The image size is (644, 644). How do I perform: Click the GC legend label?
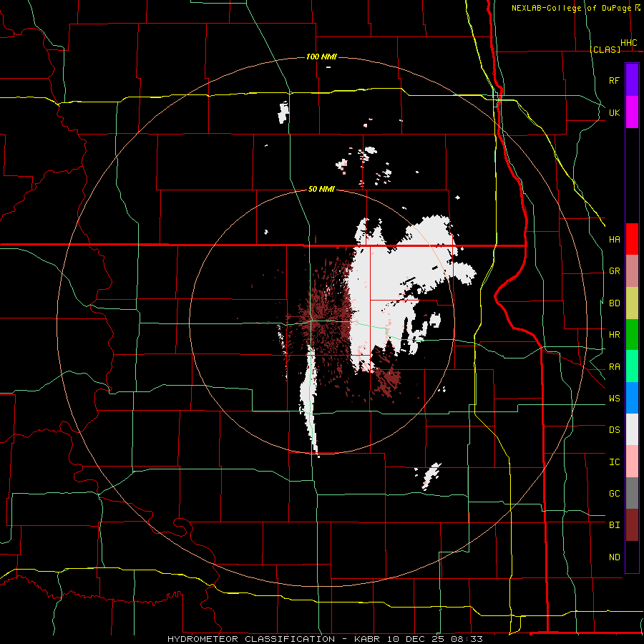[x=614, y=494]
